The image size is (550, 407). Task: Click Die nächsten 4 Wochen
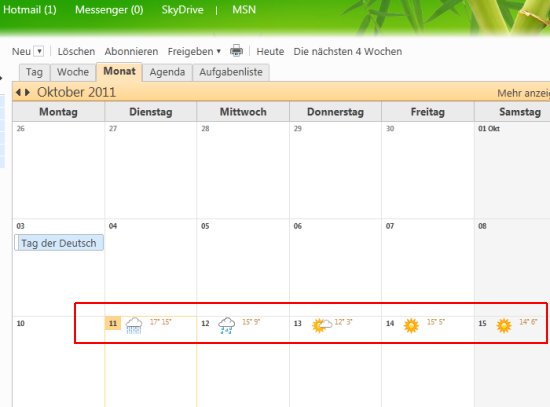pos(348,52)
